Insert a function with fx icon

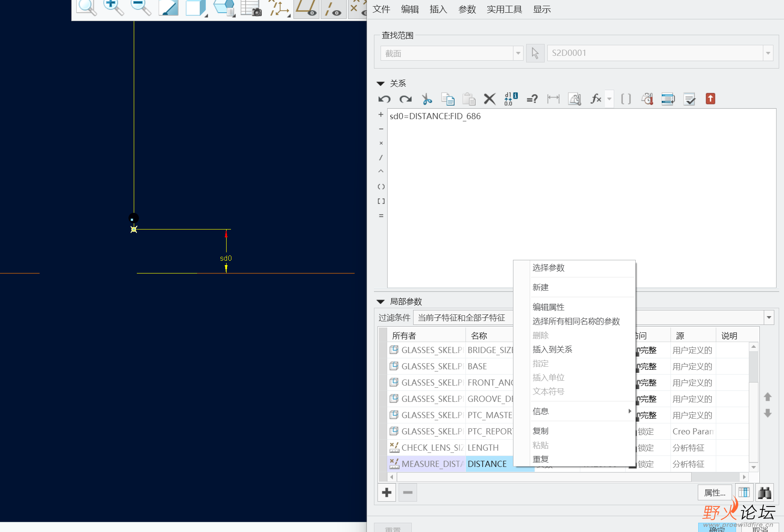[596, 99]
